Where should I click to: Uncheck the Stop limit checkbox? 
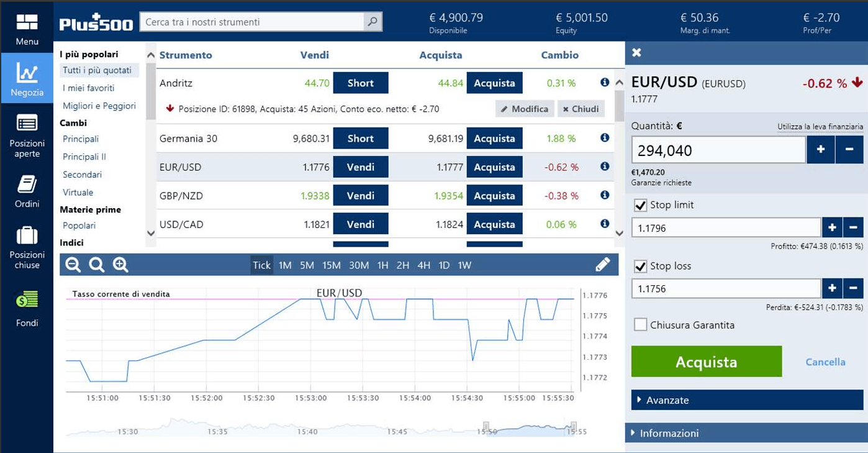pyautogui.click(x=640, y=205)
